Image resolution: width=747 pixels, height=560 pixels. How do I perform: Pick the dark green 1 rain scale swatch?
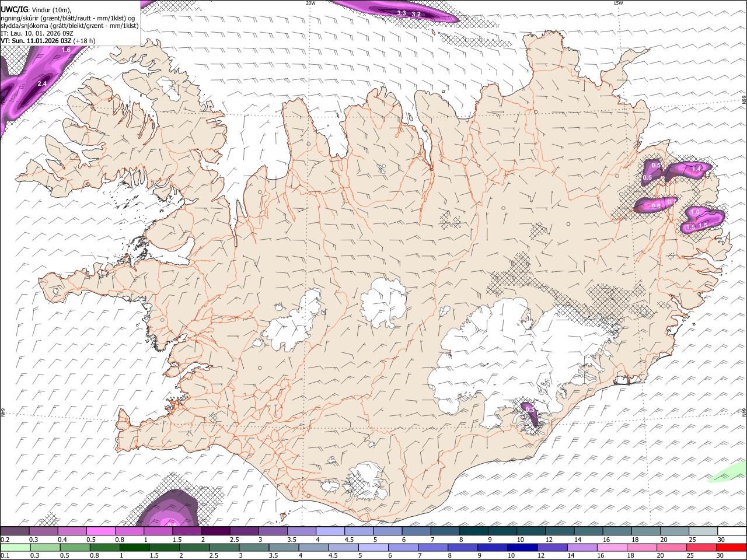tap(134, 548)
